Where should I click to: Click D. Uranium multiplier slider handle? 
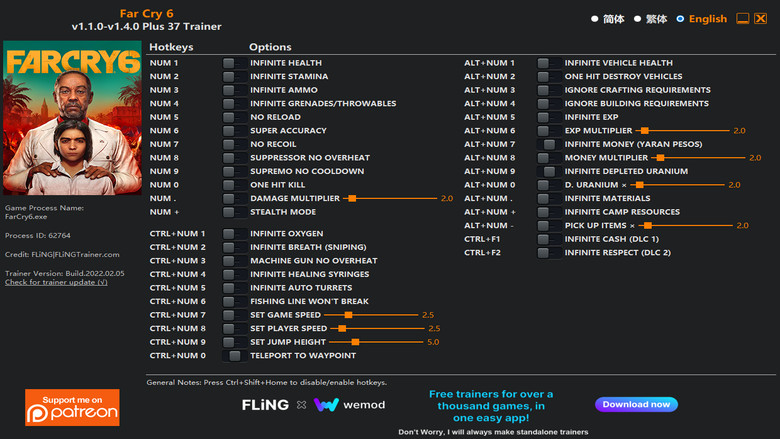(x=640, y=185)
